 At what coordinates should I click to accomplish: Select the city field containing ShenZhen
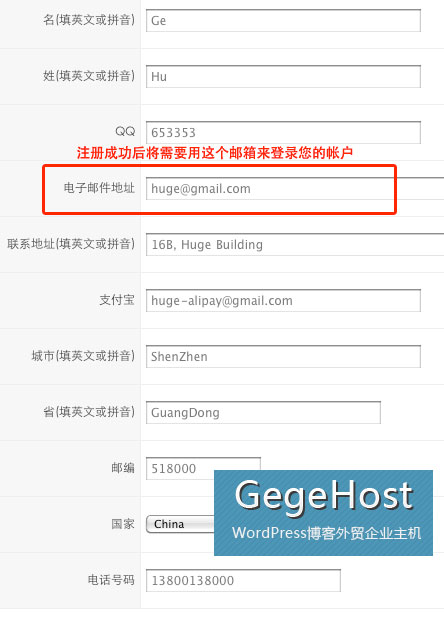[x=283, y=356]
